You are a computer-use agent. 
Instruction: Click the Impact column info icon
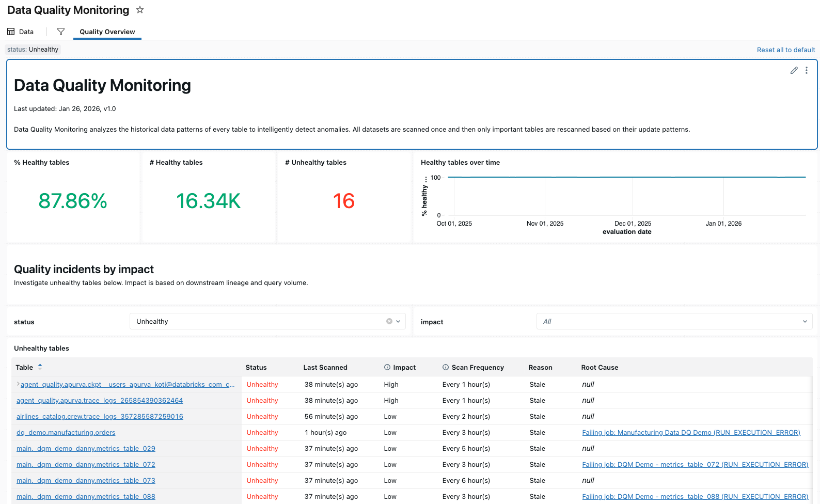point(387,367)
